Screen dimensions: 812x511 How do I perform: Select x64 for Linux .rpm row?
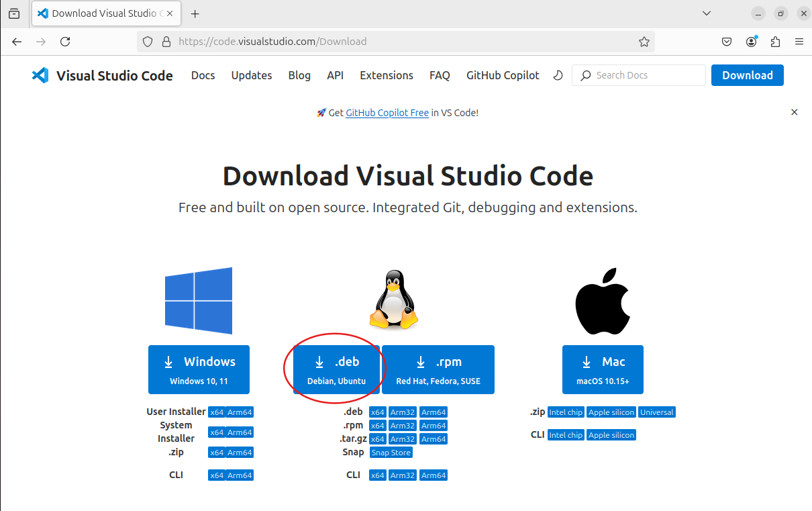point(378,426)
